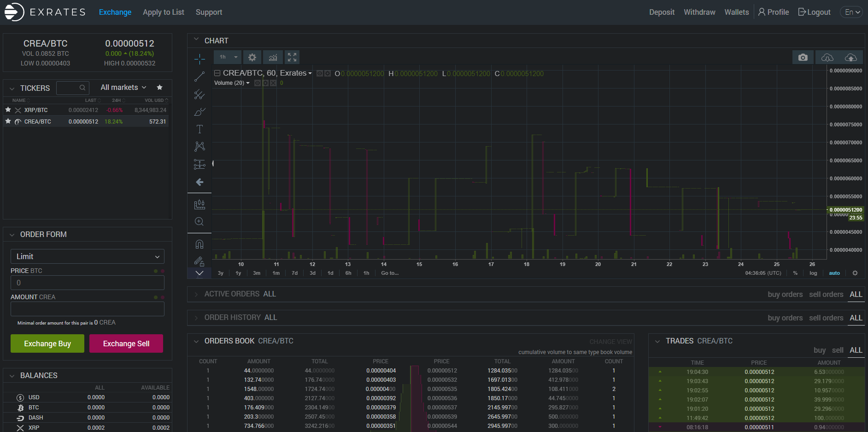Screen dimensions: 868x432
Task: Open the Profile page
Action: [x=774, y=12]
